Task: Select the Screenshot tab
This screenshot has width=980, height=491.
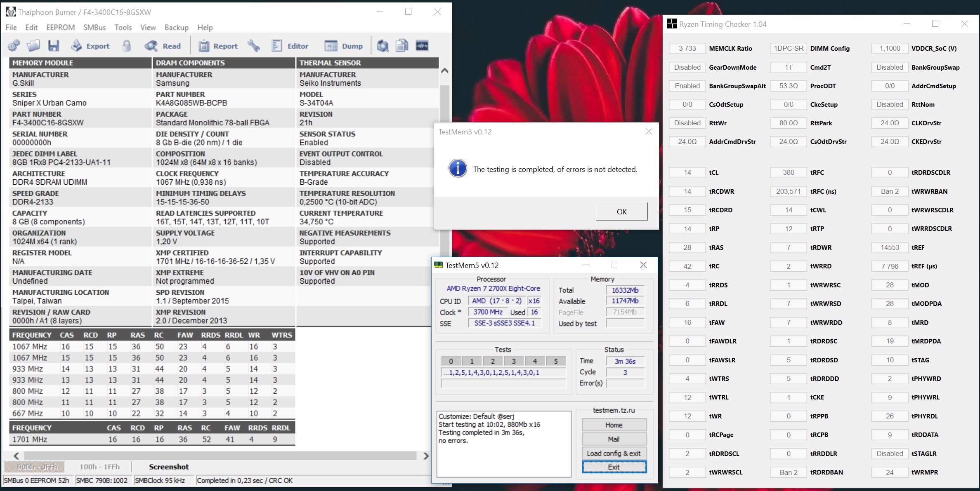Action: tap(169, 467)
